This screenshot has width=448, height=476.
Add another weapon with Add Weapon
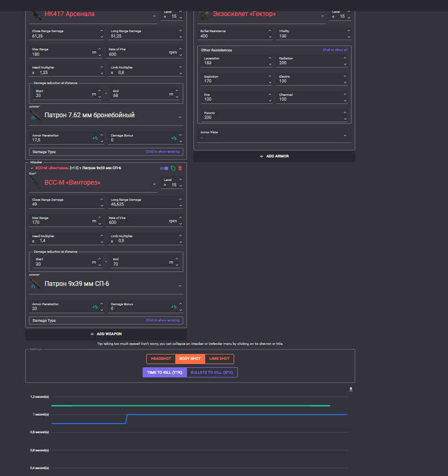[106, 334]
